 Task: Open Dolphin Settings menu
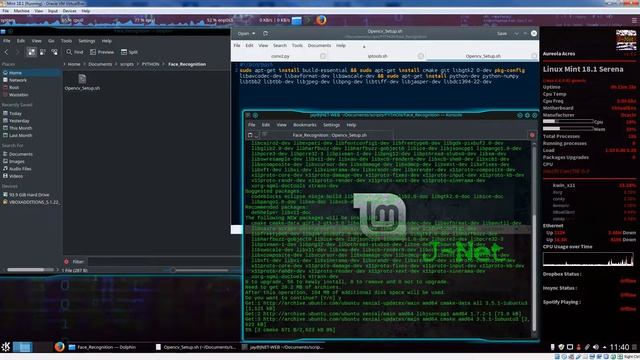(87, 41)
